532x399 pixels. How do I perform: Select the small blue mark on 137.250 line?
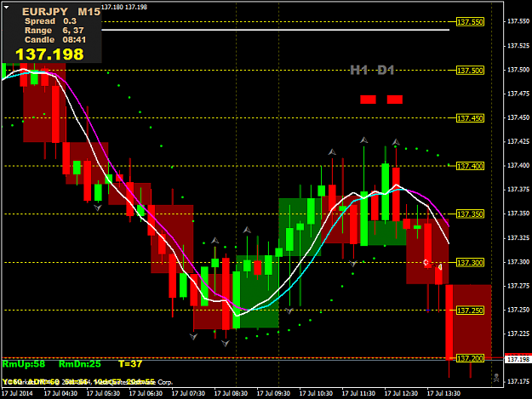click(428, 311)
